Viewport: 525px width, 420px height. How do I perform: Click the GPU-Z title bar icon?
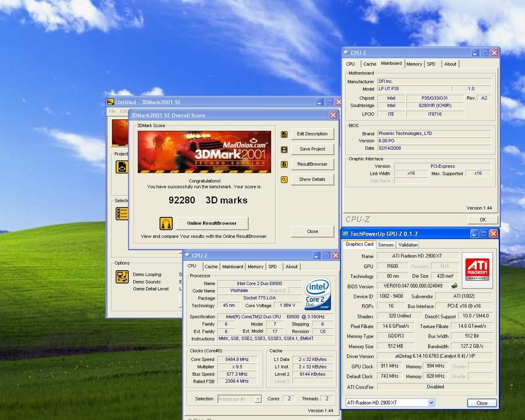pos(345,234)
